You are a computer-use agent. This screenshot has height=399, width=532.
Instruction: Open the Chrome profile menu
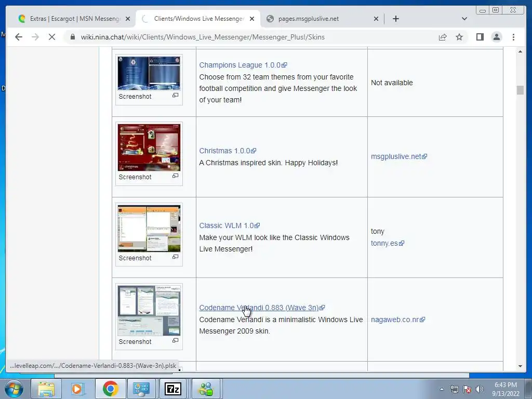pyautogui.click(x=496, y=37)
